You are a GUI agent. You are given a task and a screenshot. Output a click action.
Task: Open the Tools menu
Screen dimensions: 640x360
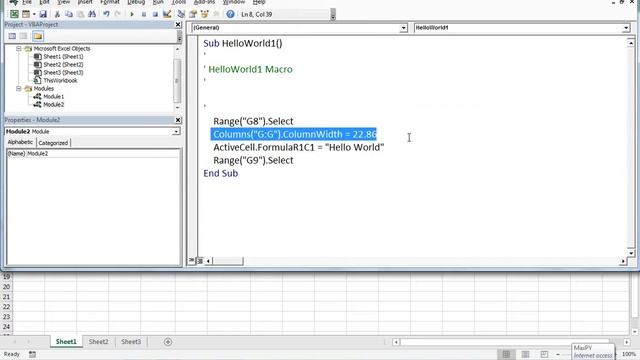178,2
